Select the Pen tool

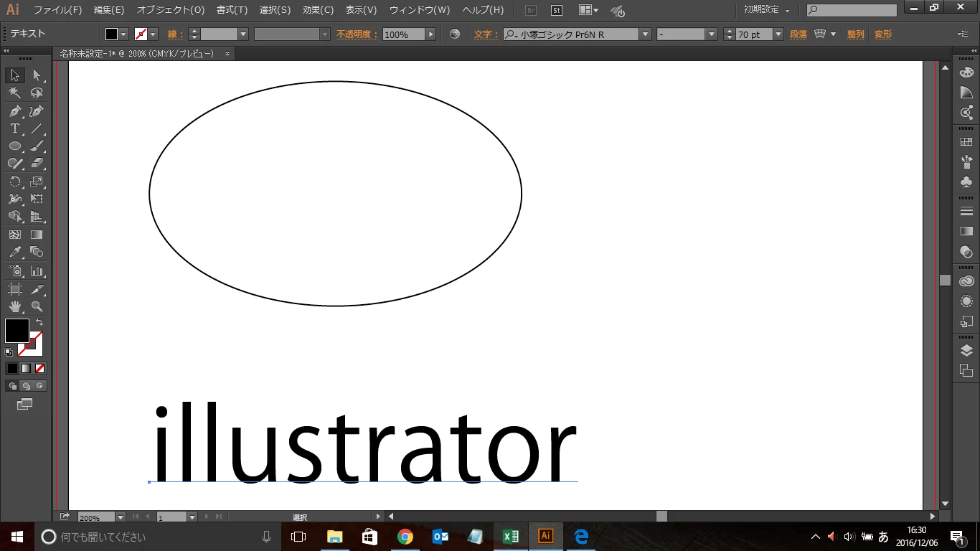(14, 111)
